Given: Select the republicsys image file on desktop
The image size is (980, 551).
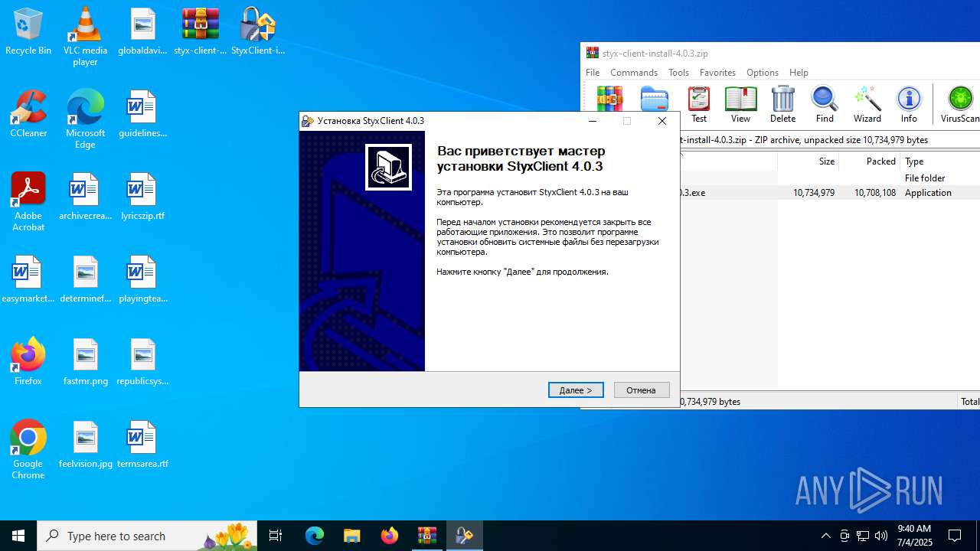Looking at the screenshot, I should [x=142, y=363].
